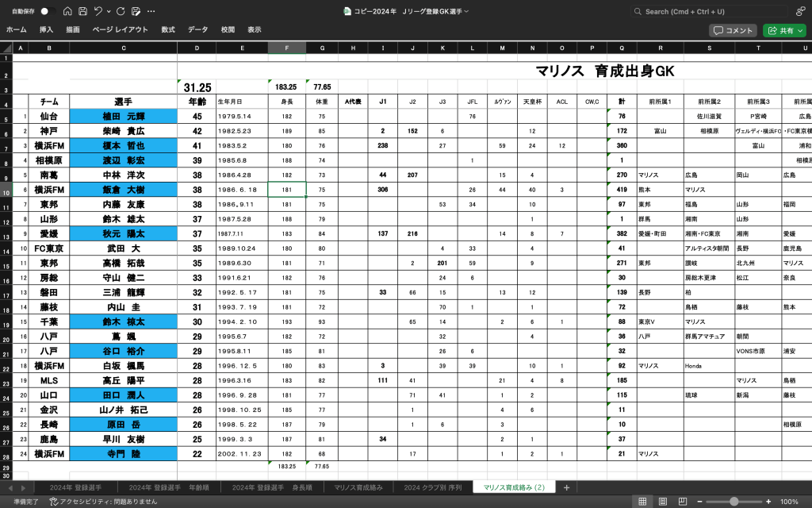
Task: Click the Redo circular arrow icon
Action: [x=121, y=12]
